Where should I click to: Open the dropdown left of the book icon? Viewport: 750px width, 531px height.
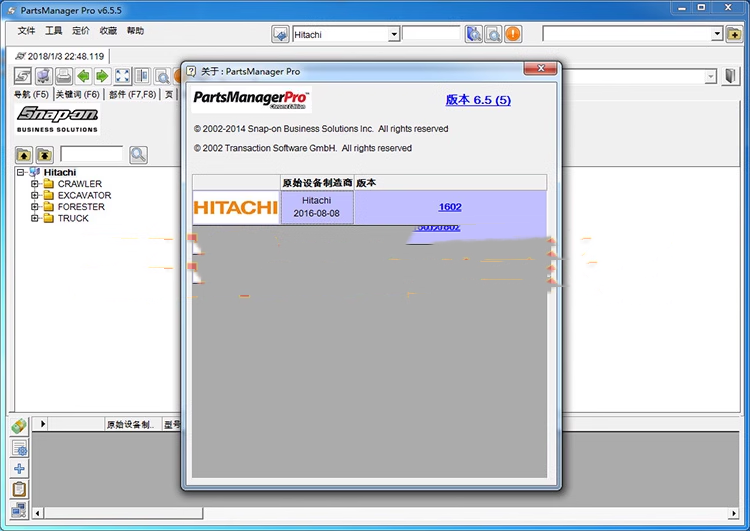[x=711, y=77]
